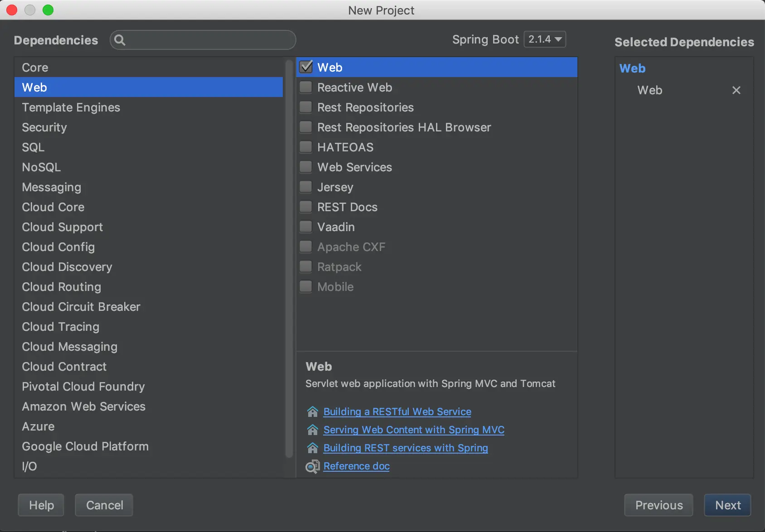Open Building REST services with Spring link
The image size is (765, 532).
pos(406,448)
